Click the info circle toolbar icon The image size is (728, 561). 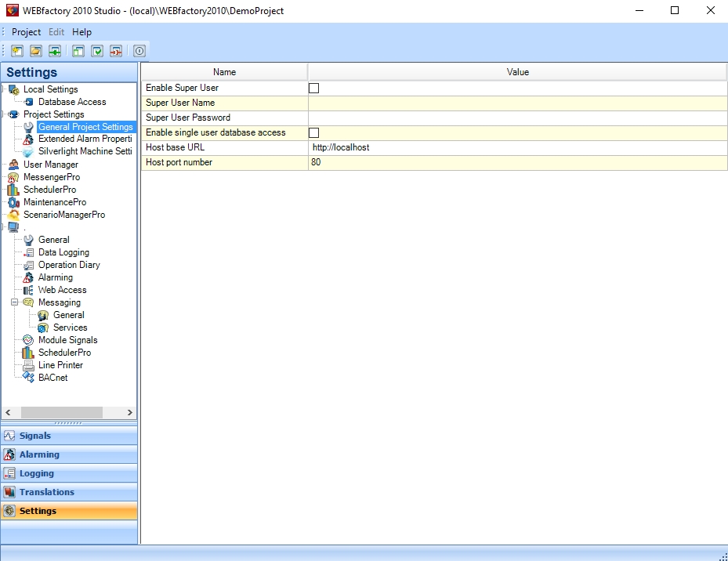point(139,51)
